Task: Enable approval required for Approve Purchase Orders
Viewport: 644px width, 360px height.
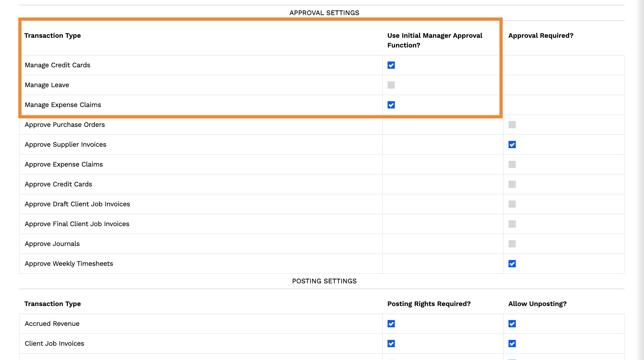Action: (512, 125)
